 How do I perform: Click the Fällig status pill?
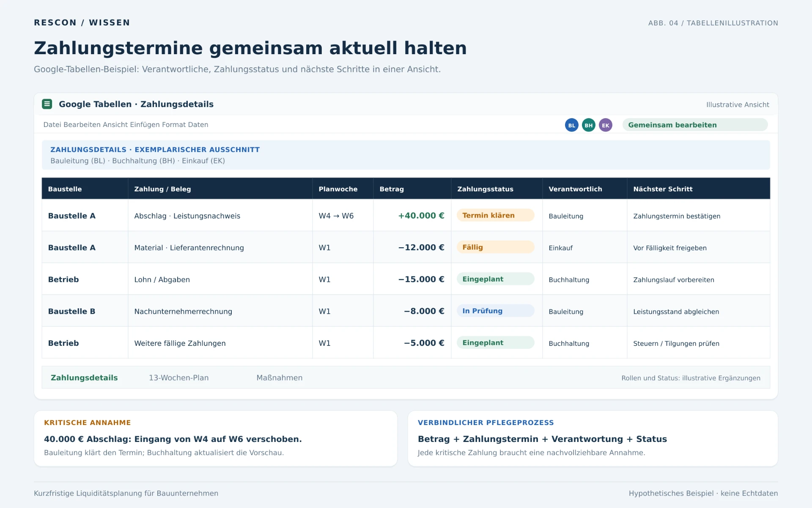496,247
